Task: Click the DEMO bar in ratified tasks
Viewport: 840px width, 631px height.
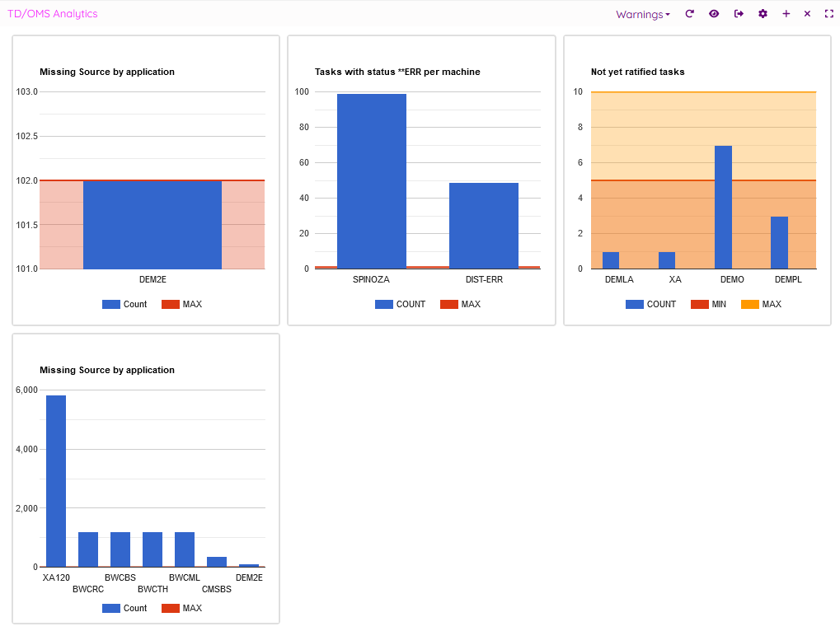Action: [x=723, y=207]
